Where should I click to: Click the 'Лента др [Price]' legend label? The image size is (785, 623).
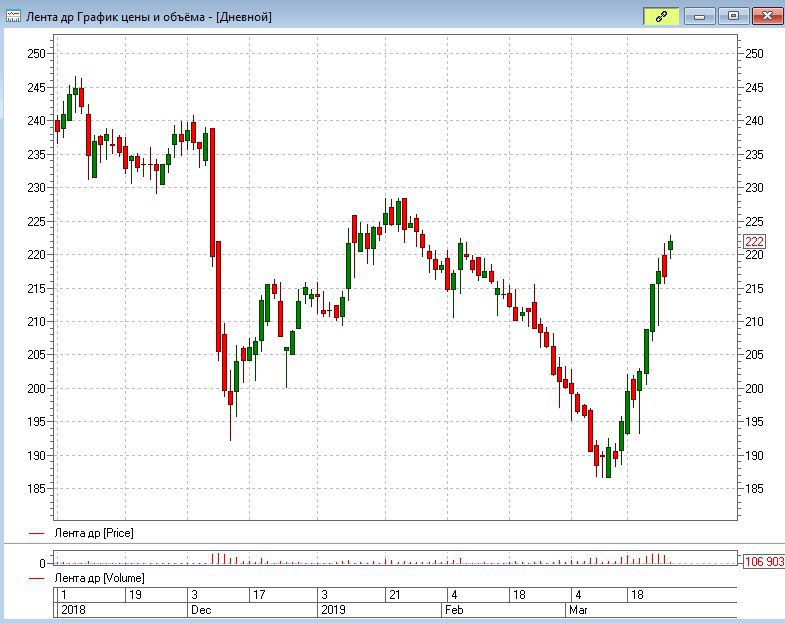(94, 533)
